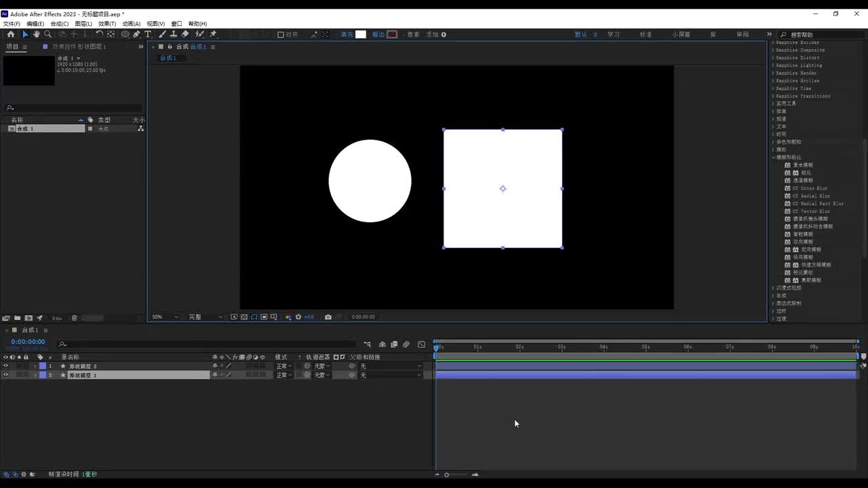This screenshot has width=868, height=488.
Task: Open blend mode dropdown for 形状图层 2
Action: tap(283, 366)
